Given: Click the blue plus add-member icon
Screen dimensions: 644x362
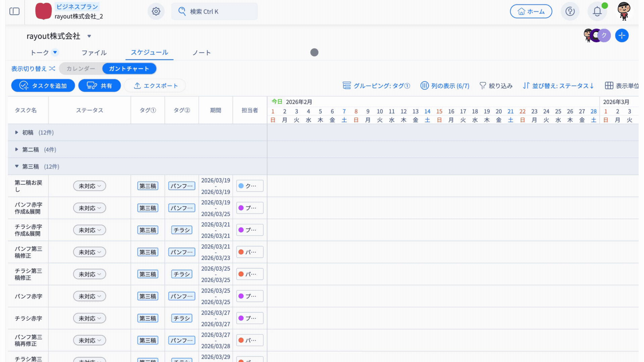Looking at the screenshot, I should click(622, 36).
